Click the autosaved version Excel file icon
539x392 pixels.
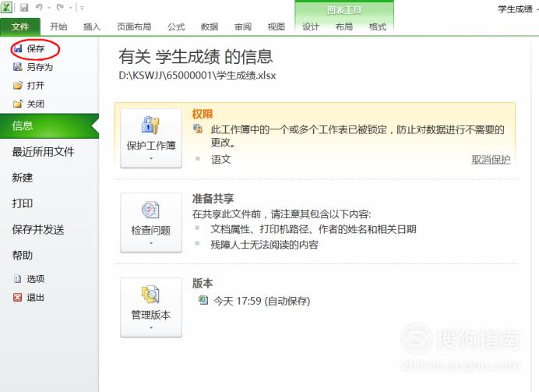[x=203, y=300]
